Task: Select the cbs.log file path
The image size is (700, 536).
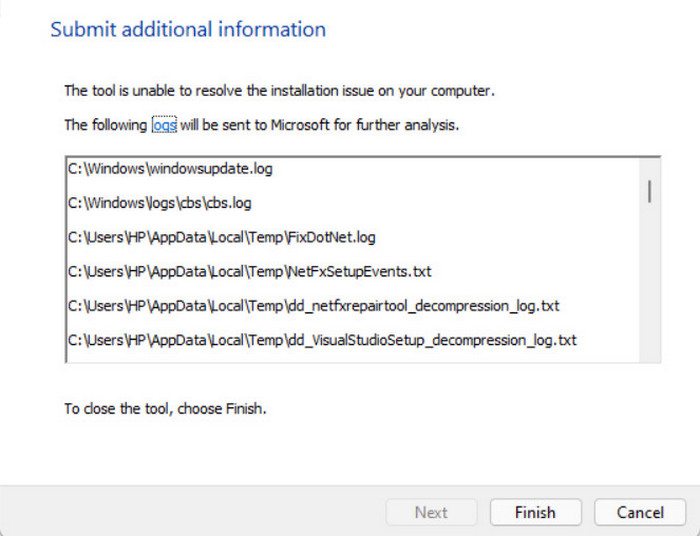Action: pyautogui.click(x=159, y=203)
